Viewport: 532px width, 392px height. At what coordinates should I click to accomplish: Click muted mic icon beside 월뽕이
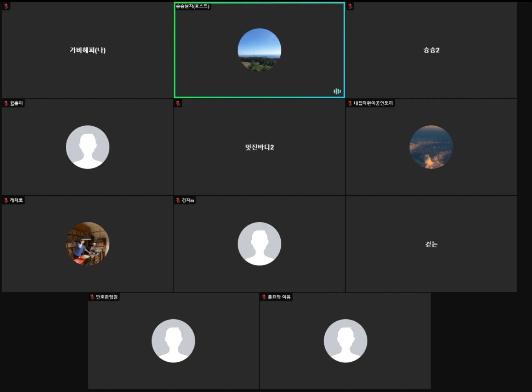click(6, 103)
